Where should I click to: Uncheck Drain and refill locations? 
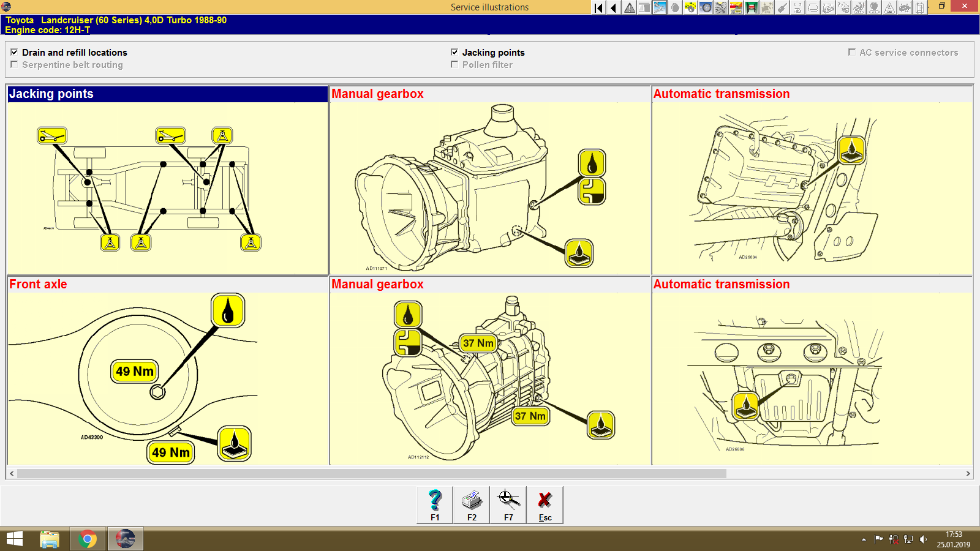click(x=14, y=52)
